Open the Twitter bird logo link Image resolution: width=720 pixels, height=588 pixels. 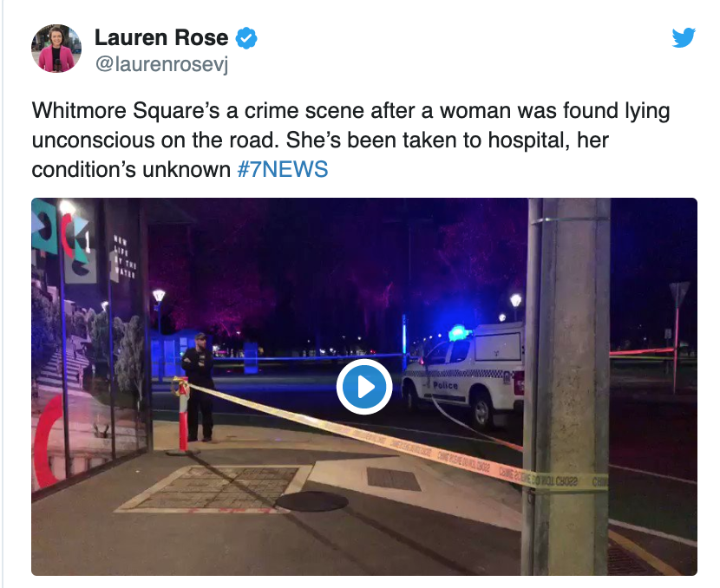coord(684,37)
